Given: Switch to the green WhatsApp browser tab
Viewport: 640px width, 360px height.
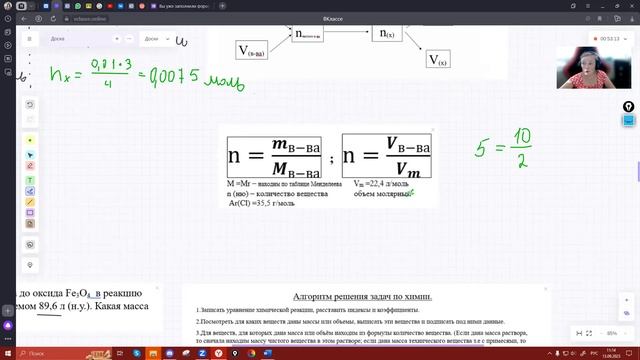Looking at the screenshot, I should 78,6.
